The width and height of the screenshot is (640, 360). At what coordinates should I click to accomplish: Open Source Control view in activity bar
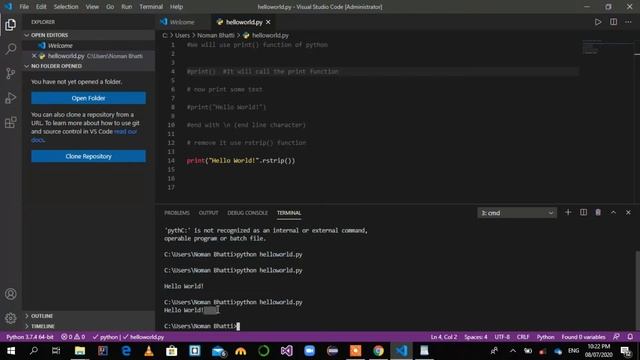click(11, 73)
